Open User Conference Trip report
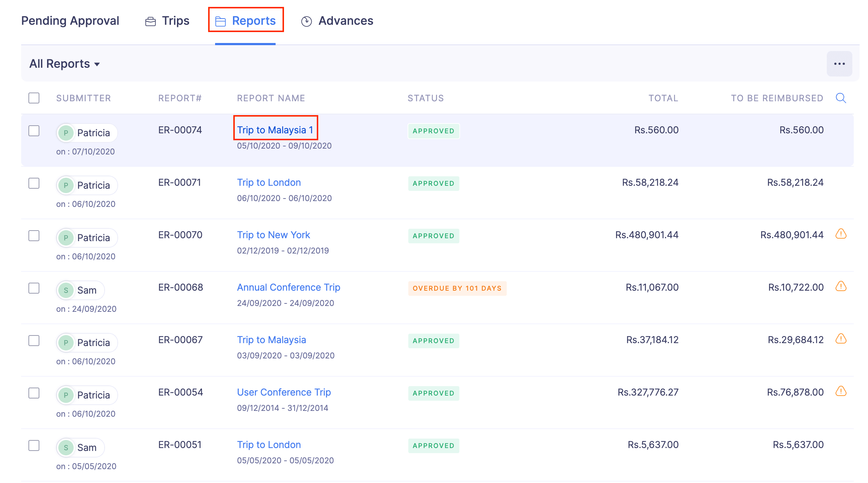This screenshot has width=868, height=483. pyautogui.click(x=284, y=392)
